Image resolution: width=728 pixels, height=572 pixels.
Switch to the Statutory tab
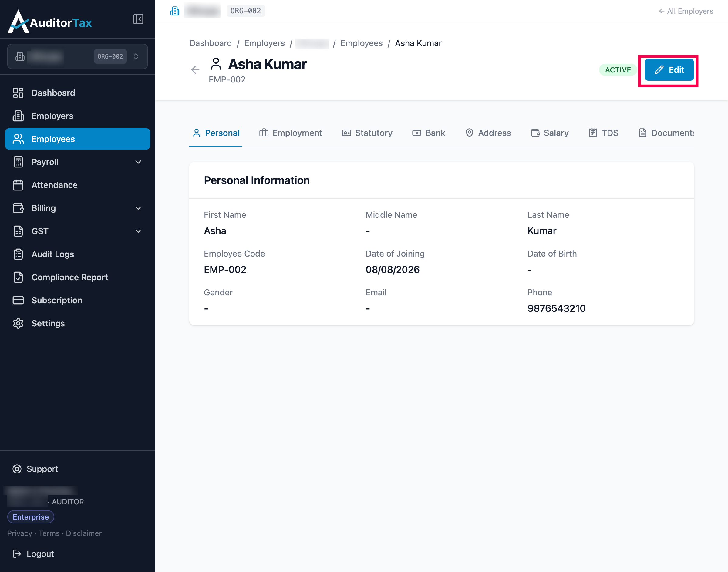point(367,133)
